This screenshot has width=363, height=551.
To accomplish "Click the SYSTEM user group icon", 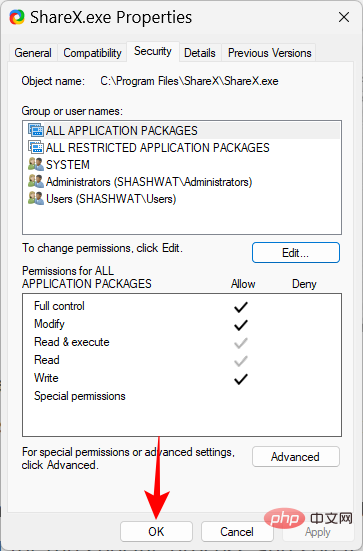I will tap(36, 164).
